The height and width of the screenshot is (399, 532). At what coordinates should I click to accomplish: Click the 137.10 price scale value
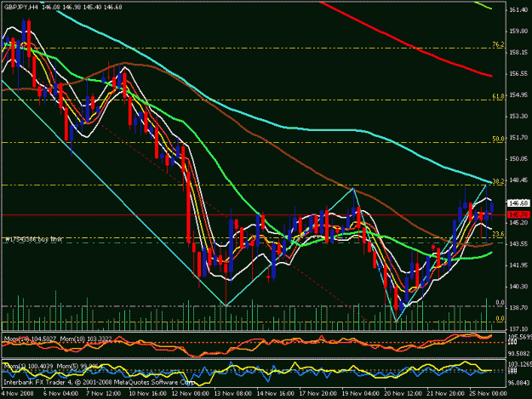point(518,329)
